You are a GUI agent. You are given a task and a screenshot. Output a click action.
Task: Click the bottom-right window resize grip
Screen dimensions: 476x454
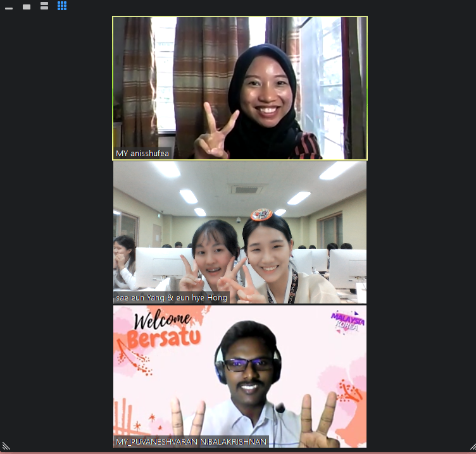(470, 447)
